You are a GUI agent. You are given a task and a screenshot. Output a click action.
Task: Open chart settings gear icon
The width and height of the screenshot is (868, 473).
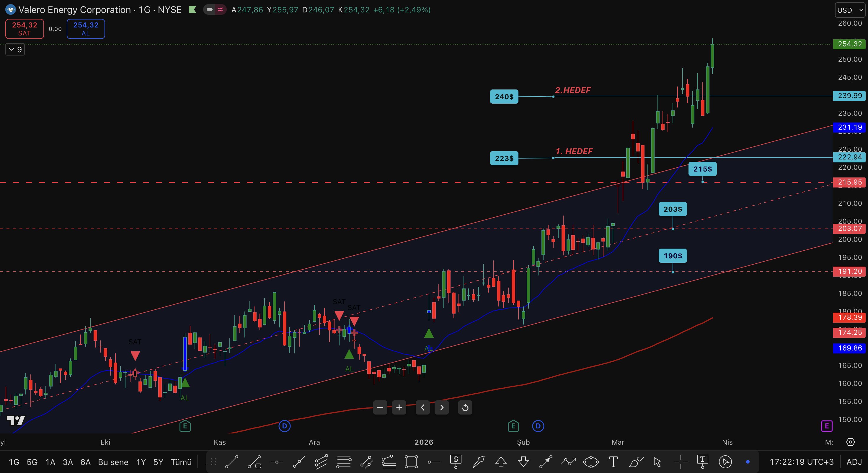click(x=851, y=442)
